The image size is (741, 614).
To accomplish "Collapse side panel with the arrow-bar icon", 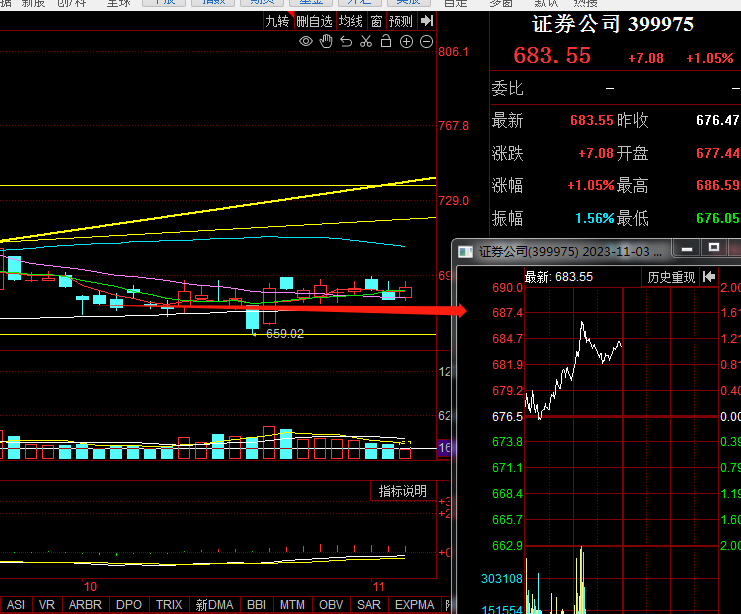I will coord(427,21).
